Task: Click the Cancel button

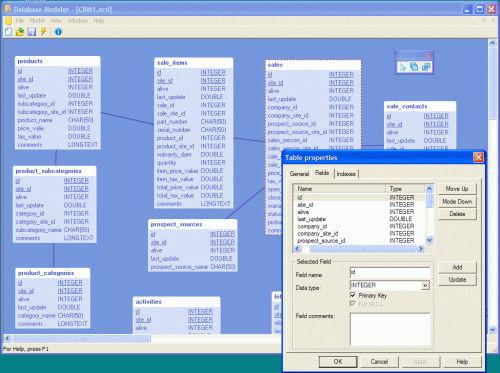Action: (379, 361)
